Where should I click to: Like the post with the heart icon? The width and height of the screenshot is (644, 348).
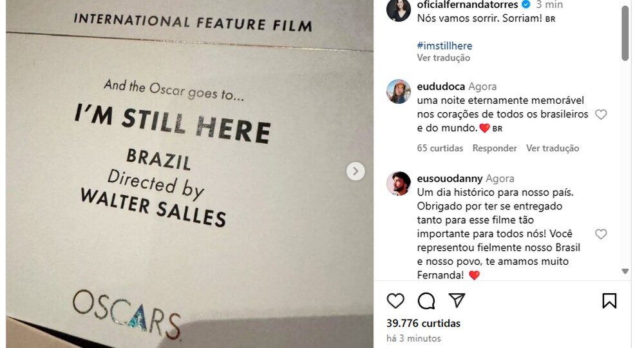click(395, 301)
